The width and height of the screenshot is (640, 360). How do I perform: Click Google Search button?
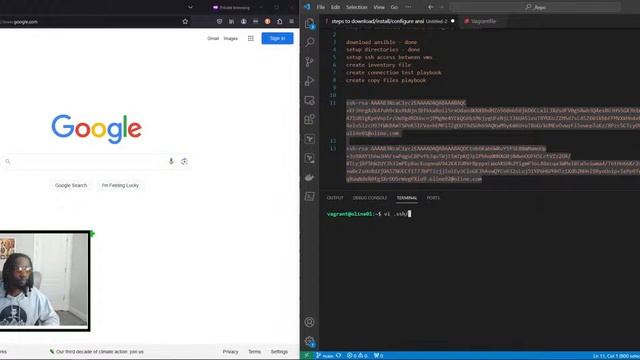pos(71,185)
